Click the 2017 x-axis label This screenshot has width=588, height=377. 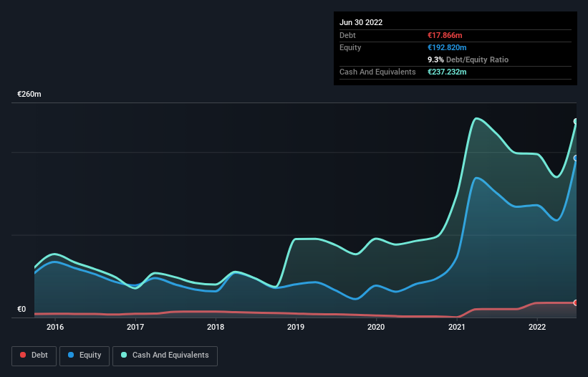coord(135,327)
